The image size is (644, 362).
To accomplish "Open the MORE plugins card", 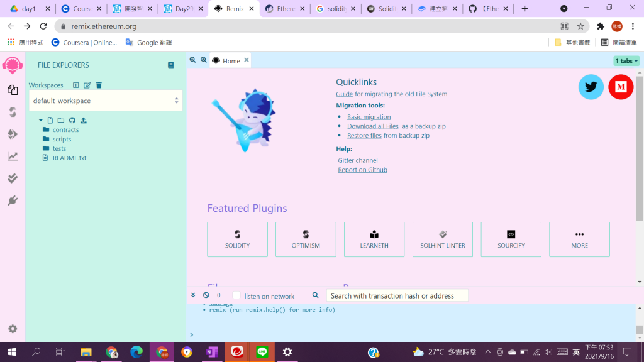I will pos(579,239).
